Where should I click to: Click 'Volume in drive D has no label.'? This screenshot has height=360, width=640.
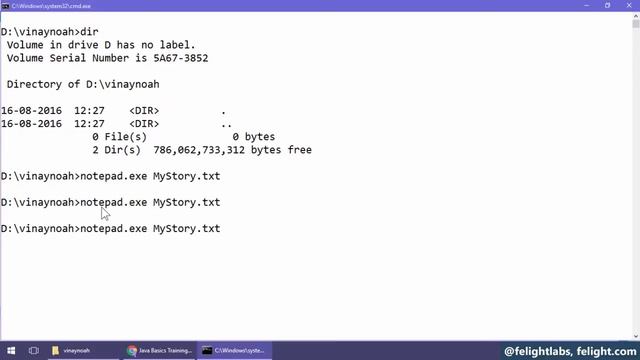coord(101,45)
